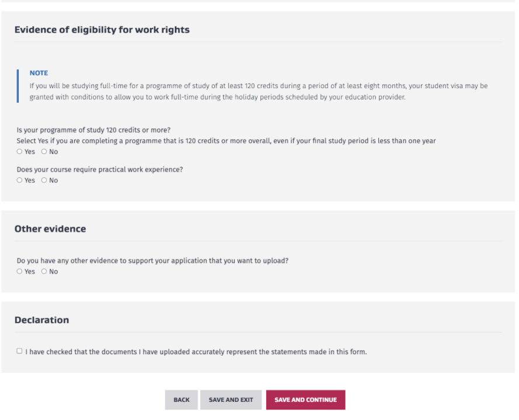
Task: Choose No for 120 credits programme question
Action: (x=44, y=152)
